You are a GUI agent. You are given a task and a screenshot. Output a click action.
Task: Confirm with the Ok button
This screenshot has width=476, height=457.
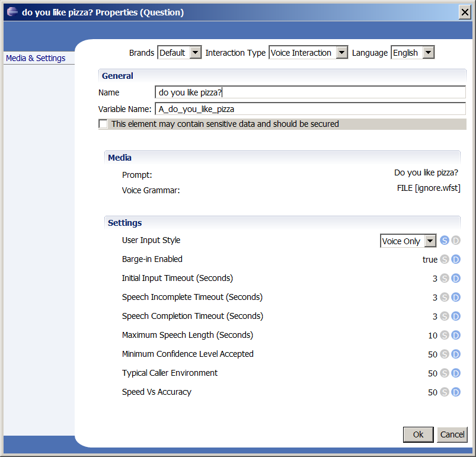point(418,434)
